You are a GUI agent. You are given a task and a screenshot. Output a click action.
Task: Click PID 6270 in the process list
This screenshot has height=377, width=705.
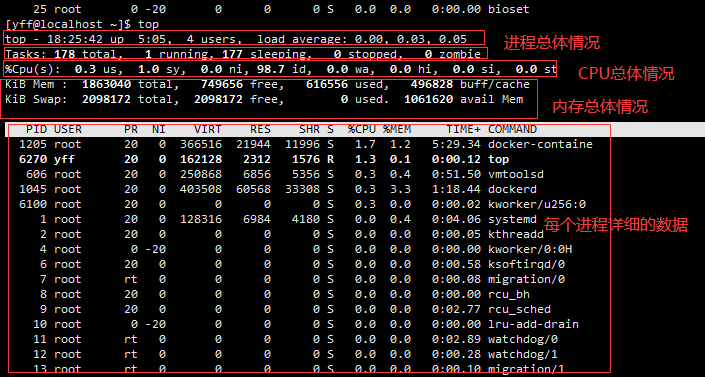[x=33, y=159]
